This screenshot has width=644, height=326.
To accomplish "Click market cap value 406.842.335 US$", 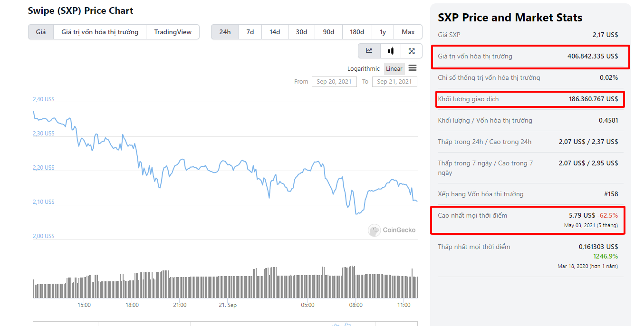I will (x=593, y=56).
